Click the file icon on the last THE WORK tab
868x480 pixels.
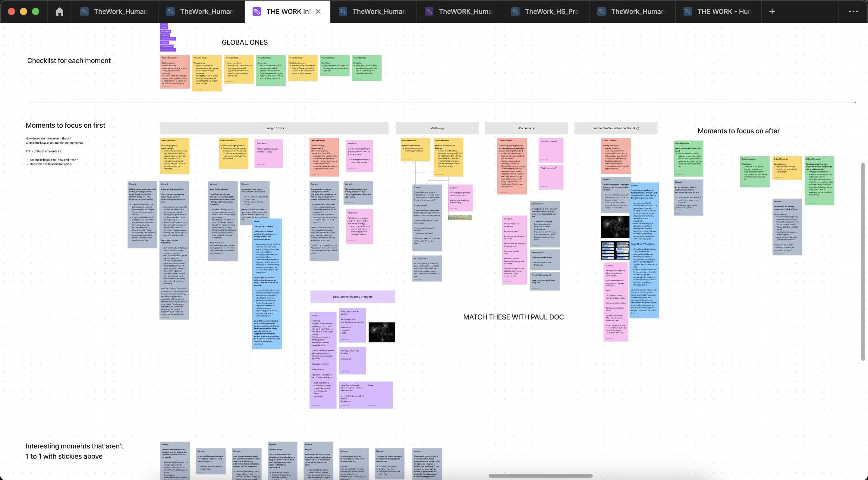(x=688, y=11)
